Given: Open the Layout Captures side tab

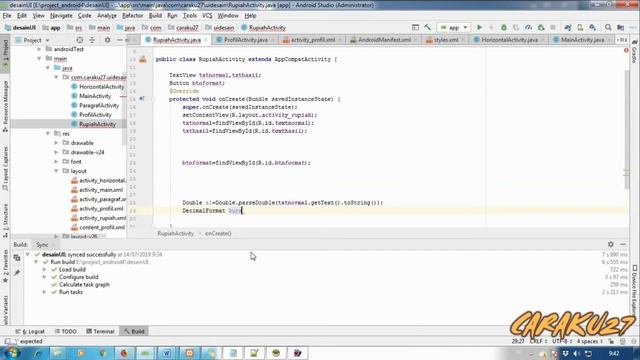Looking at the screenshot, I should (5, 168).
